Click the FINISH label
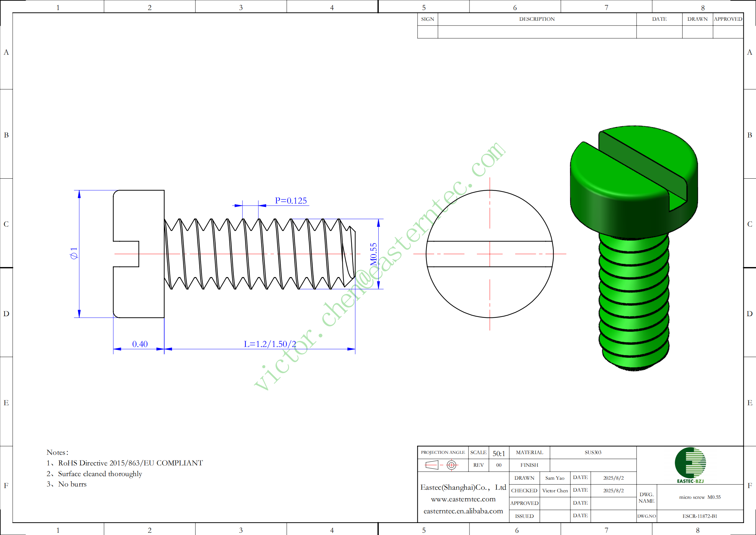The width and height of the screenshot is (756, 535). click(529, 465)
